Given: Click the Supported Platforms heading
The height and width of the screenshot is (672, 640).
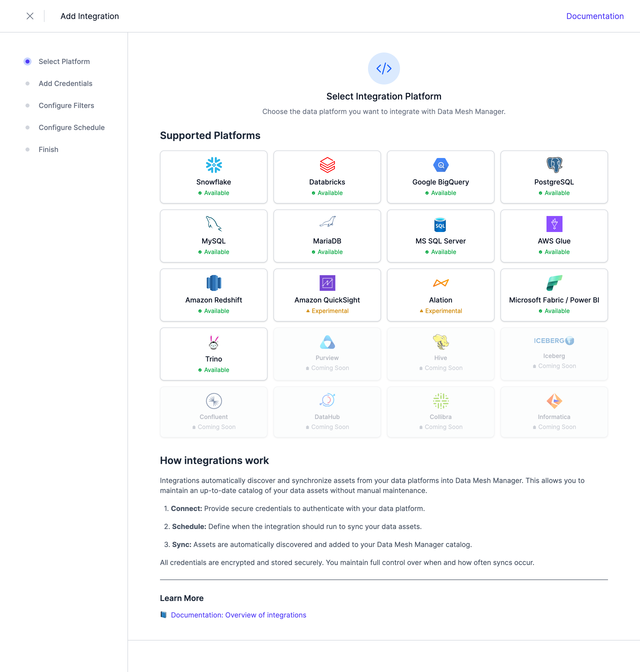Looking at the screenshot, I should pos(210,135).
